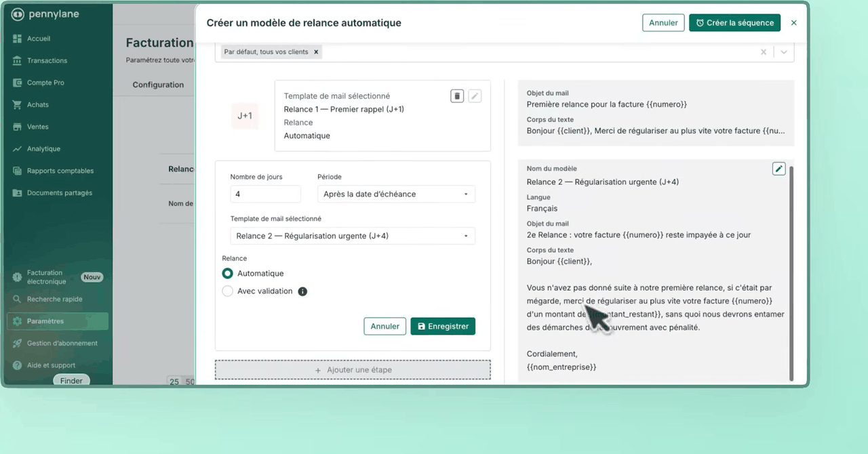Click the Documents partagés folder icon
The width and height of the screenshot is (868, 454).
click(x=17, y=193)
